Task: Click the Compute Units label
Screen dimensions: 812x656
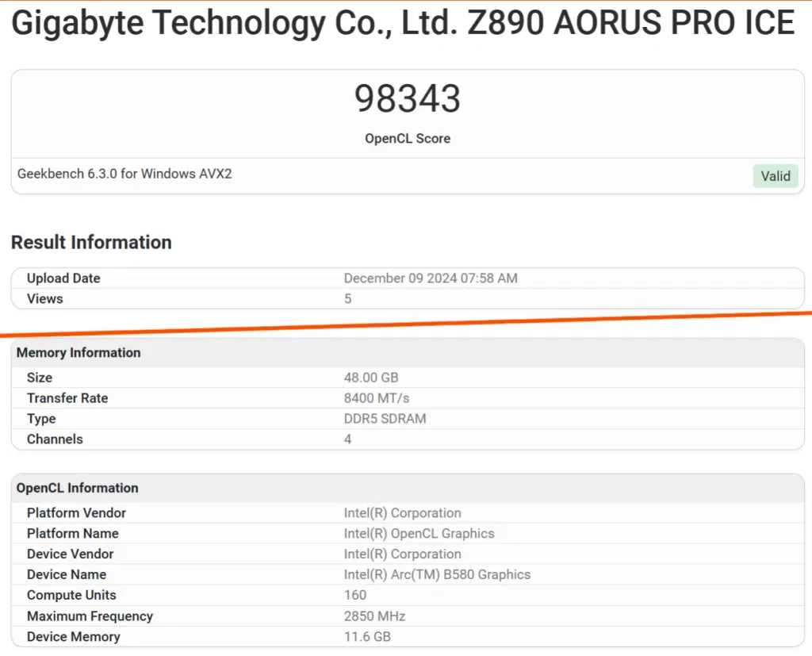Action: click(x=71, y=596)
